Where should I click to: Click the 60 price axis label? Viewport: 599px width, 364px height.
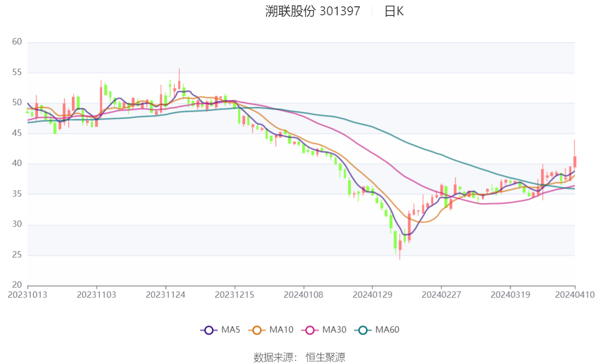click(x=17, y=42)
